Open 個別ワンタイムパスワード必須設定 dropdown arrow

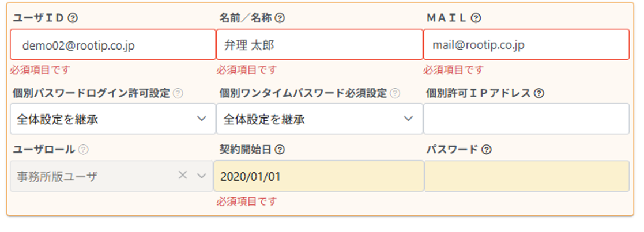[x=408, y=119]
